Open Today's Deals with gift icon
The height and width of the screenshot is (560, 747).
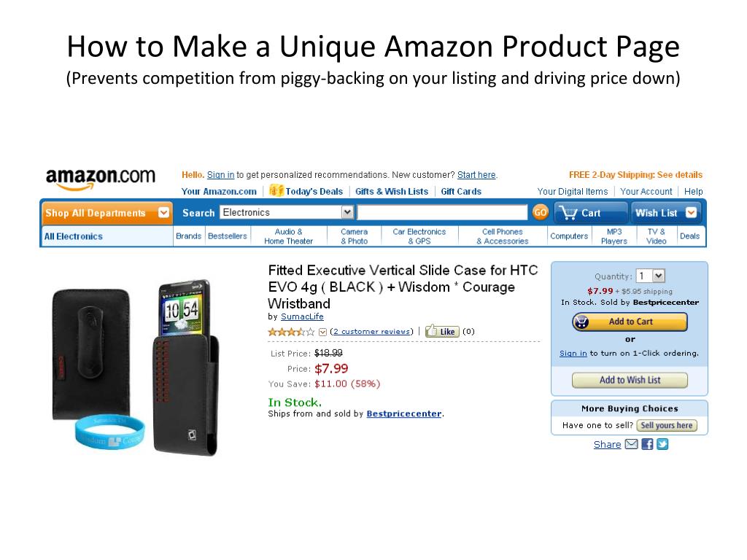306,191
